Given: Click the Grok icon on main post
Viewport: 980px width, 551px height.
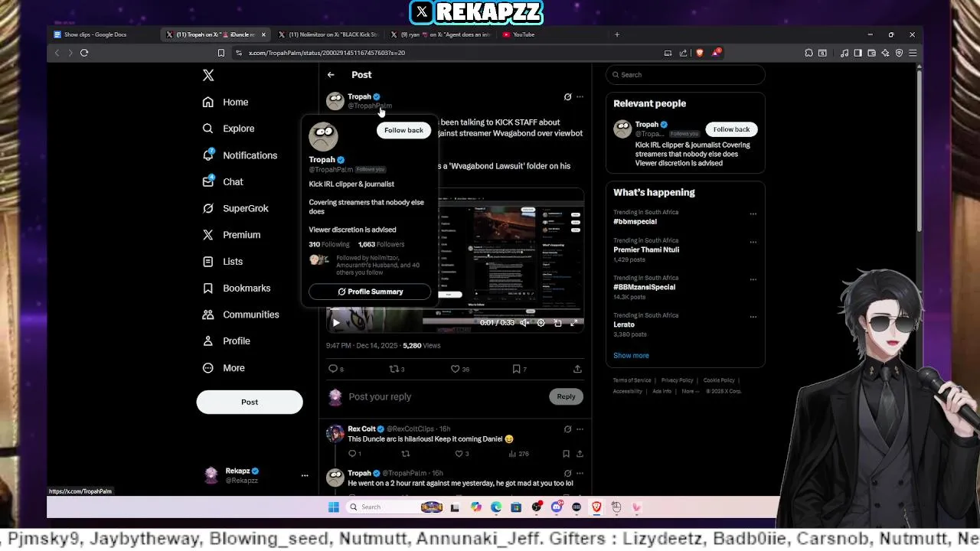Looking at the screenshot, I should (x=567, y=97).
